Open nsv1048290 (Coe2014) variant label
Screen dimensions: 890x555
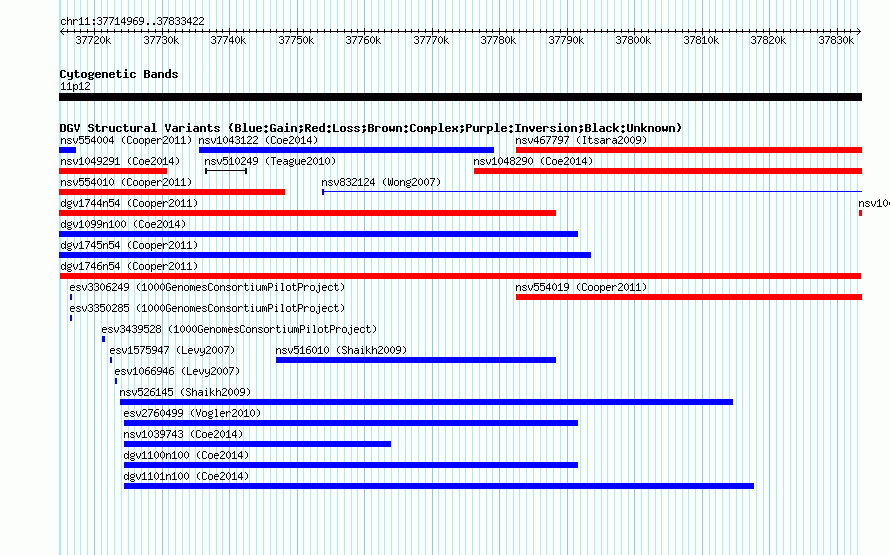point(533,161)
